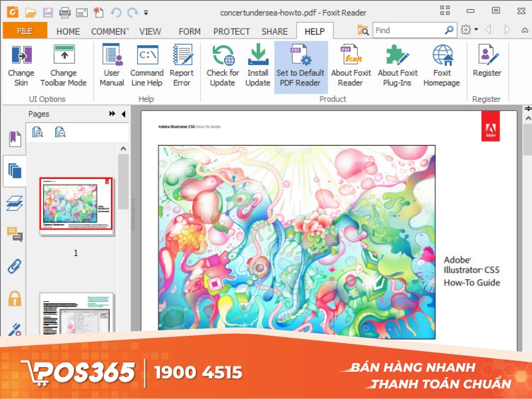Click the split view handle above the scrollbar

click(x=527, y=109)
